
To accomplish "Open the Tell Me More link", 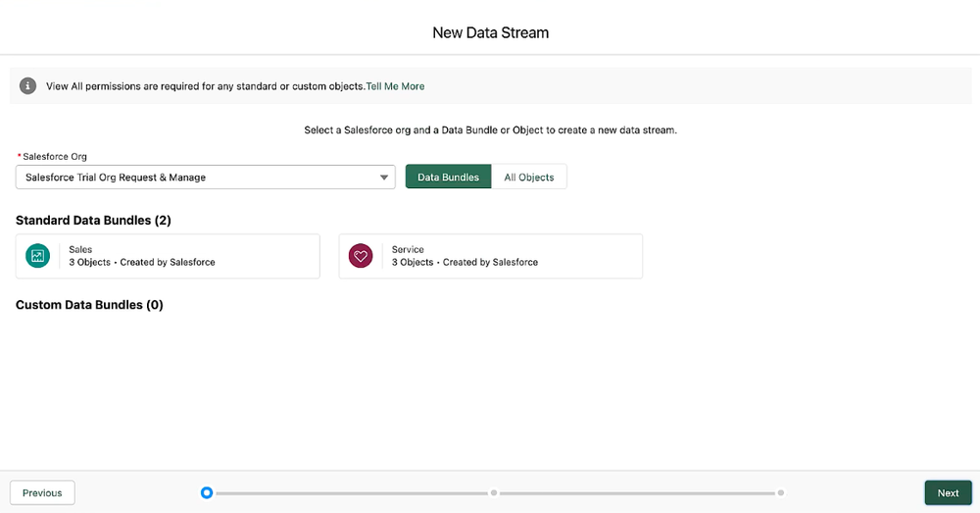I will (395, 86).
